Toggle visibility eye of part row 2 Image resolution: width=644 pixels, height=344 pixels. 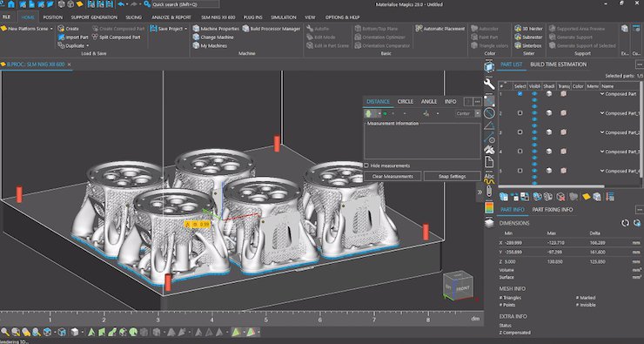click(x=534, y=113)
